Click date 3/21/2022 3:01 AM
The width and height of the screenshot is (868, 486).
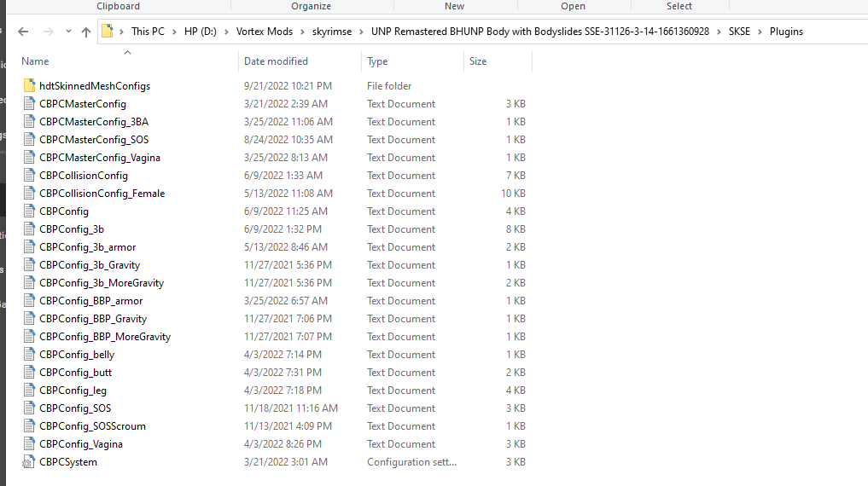(286, 461)
